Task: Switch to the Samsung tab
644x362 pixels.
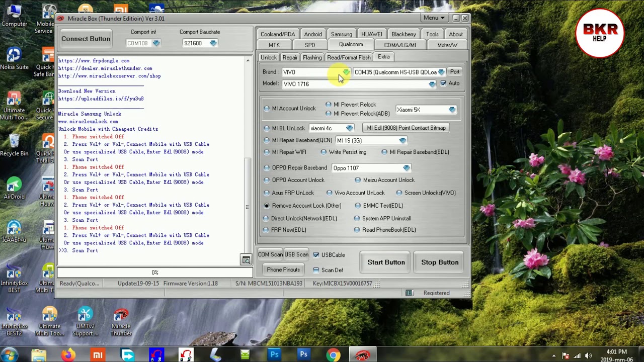Action: pos(342,34)
